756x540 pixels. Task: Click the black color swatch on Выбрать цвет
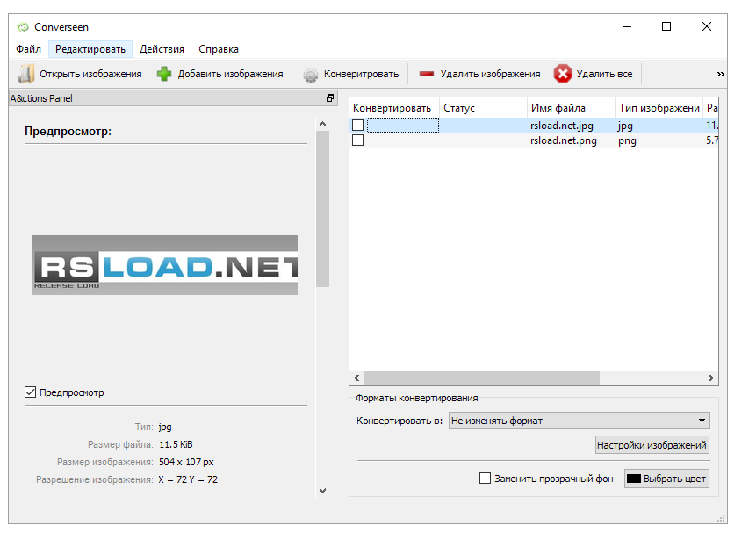tap(634, 478)
